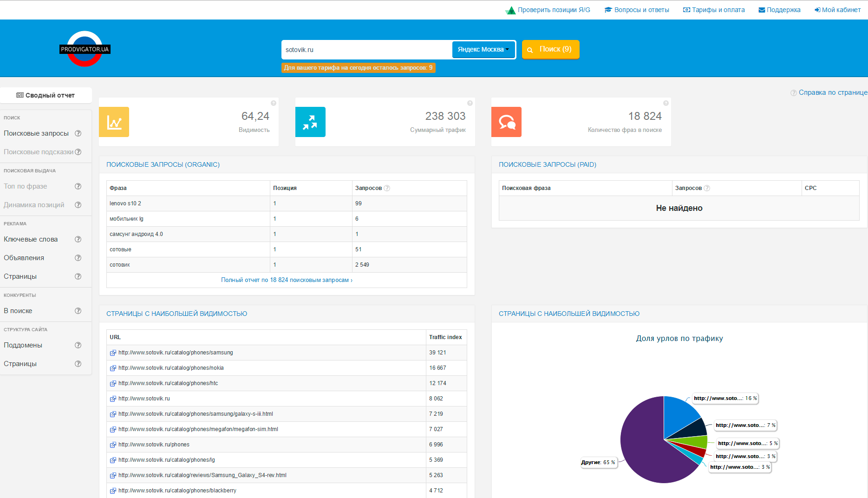Image resolution: width=868 pixels, height=498 pixels.
Task: Click the мобильник lg phrase cell
Action: click(188, 219)
